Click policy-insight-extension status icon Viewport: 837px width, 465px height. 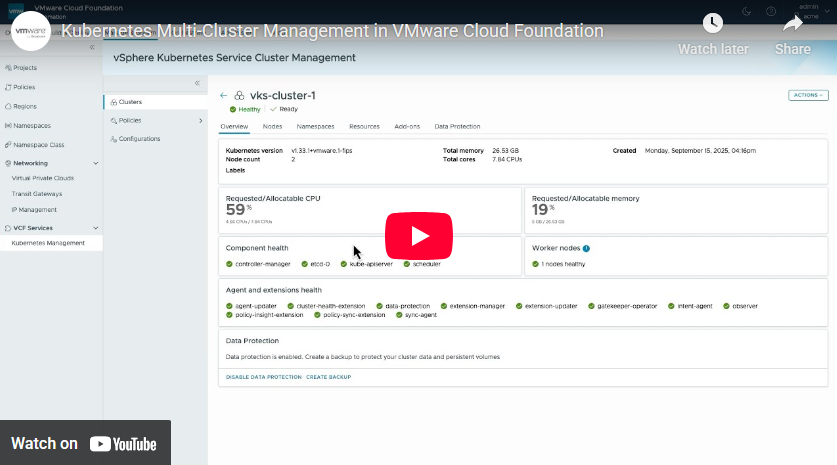point(229,315)
